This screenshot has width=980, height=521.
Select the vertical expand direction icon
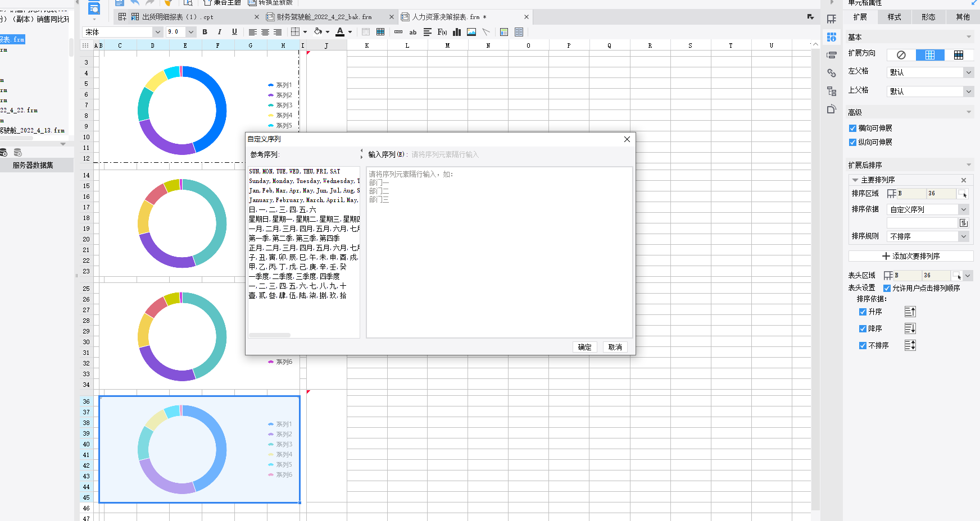930,54
